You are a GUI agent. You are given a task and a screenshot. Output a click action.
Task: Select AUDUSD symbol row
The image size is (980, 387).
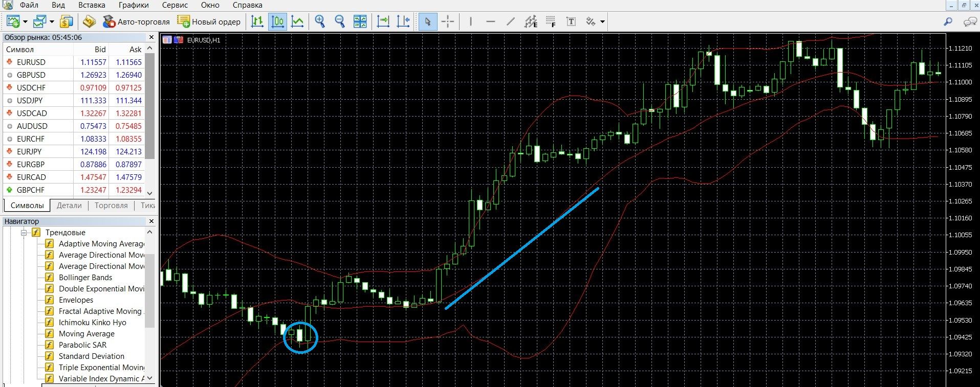(x=74, y=126)
